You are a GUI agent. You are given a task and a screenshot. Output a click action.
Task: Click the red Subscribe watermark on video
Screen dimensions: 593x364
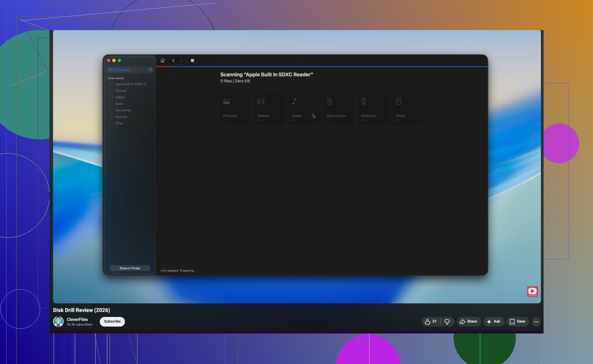click(532, 291)
